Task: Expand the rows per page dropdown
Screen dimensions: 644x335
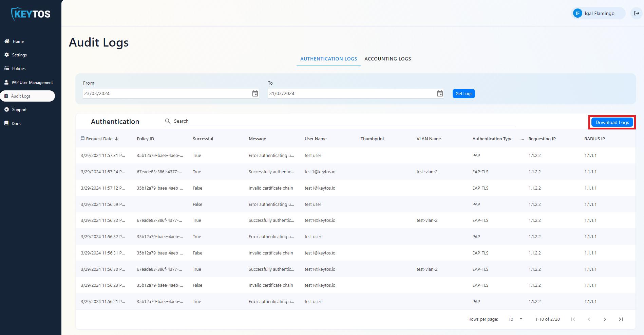Action: click(515, 319)
